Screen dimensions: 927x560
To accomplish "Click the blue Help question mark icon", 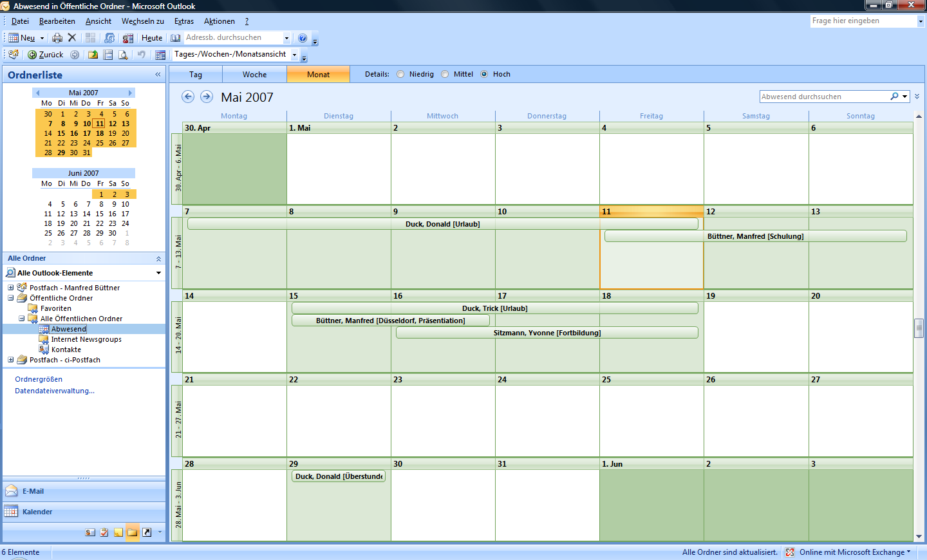I will pyautogui.click(x=303, y=38).
